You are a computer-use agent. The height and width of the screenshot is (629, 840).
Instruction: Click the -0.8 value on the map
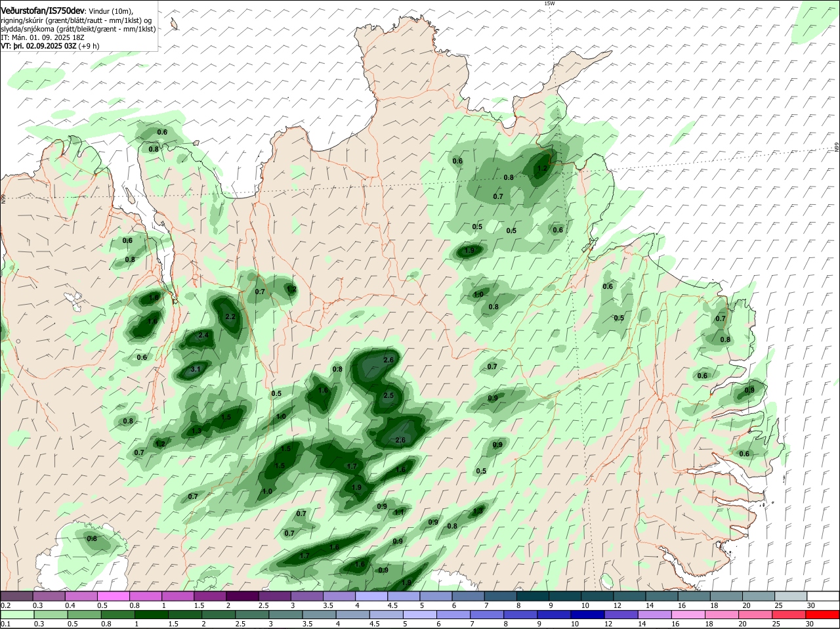451,526
